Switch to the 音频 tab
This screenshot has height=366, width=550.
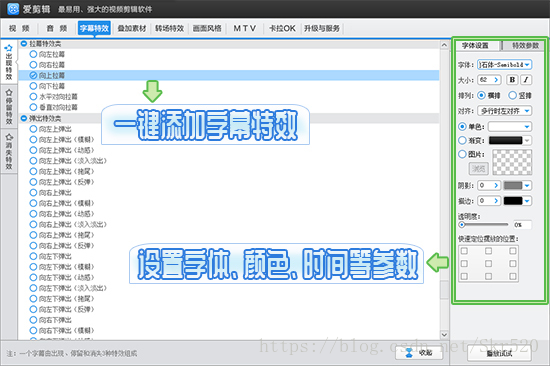coord(57,28)
